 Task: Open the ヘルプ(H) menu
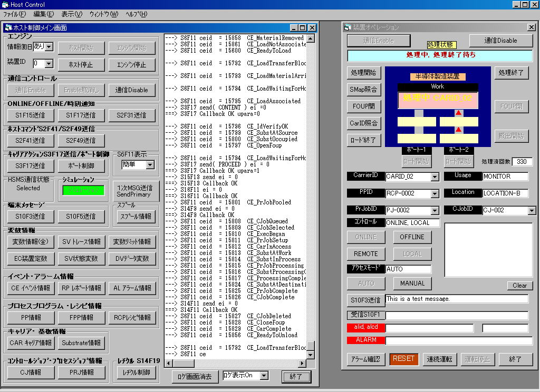[x=136, y=14]
